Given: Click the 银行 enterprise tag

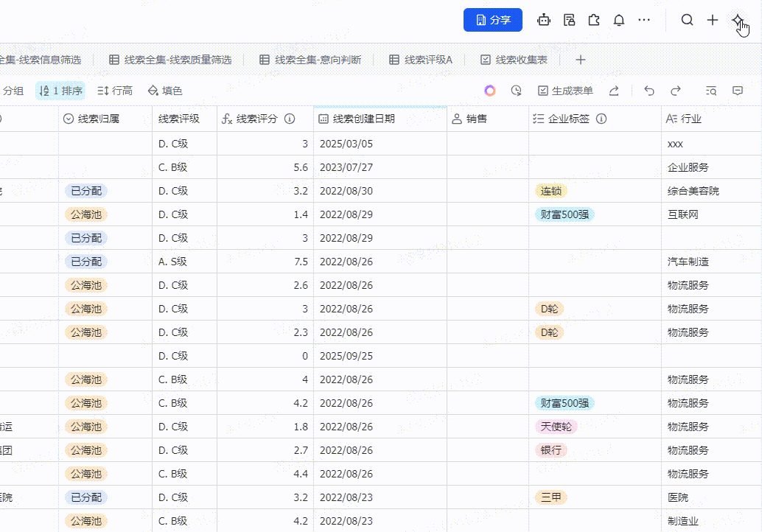Looking at the screenshot, I should pos(551,450).
